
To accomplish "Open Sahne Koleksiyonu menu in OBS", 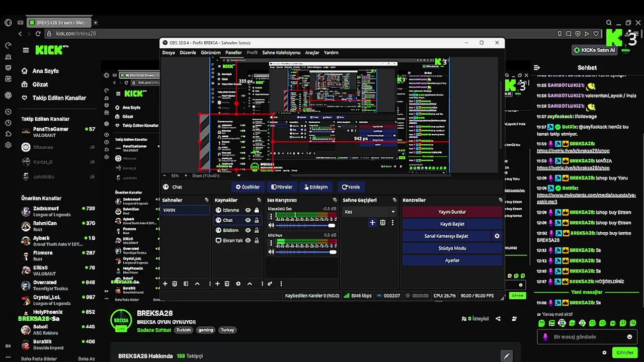I will click(x=281, y=53).
